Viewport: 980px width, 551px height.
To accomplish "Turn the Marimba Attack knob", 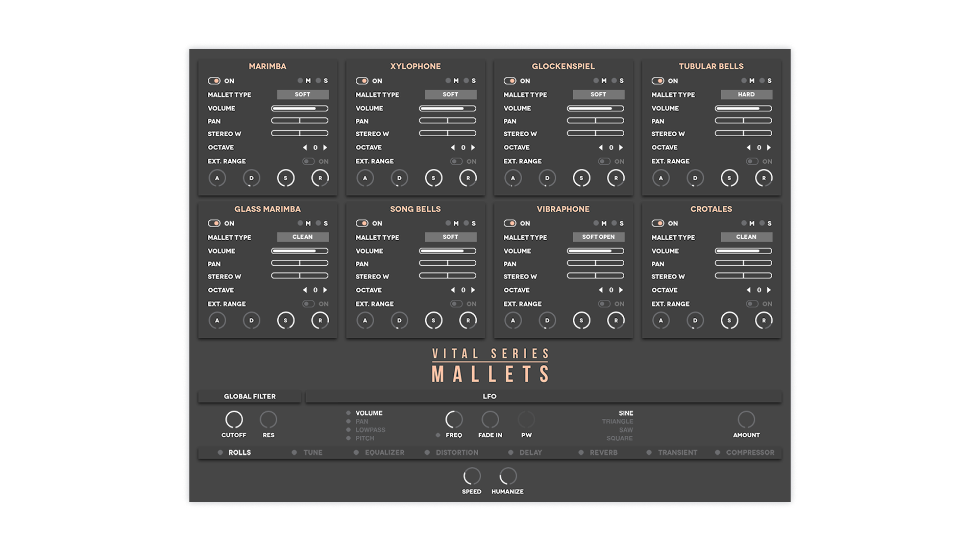I will [217, 178].
